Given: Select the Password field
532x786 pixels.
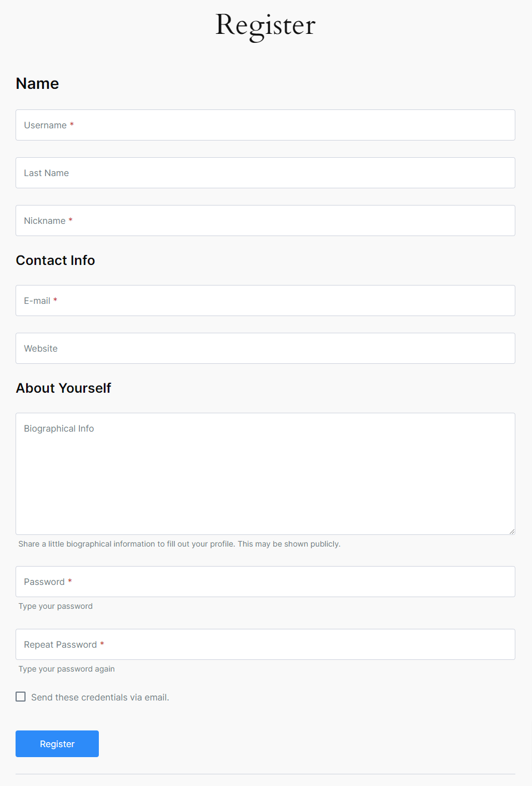Looking at the screenshot, I should (265, 582).
